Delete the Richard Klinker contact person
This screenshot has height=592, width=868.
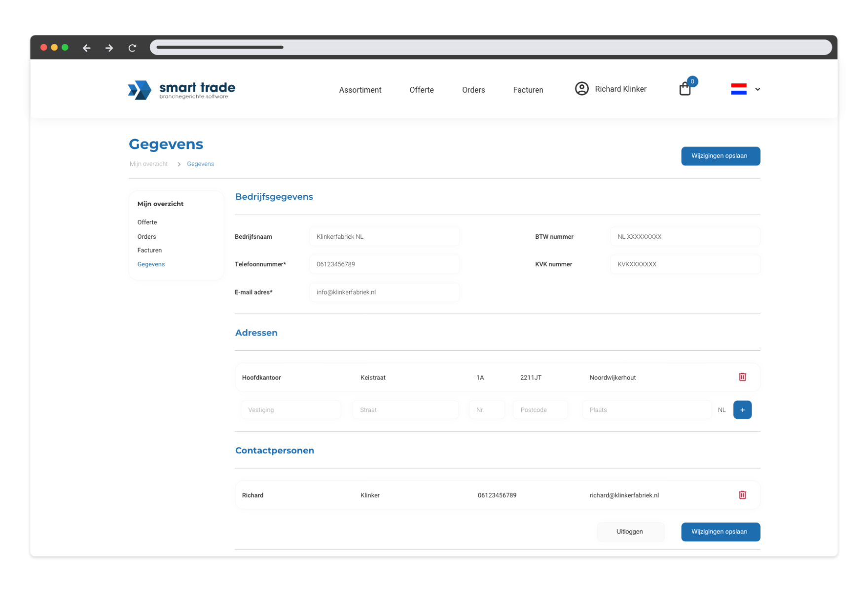742,495
